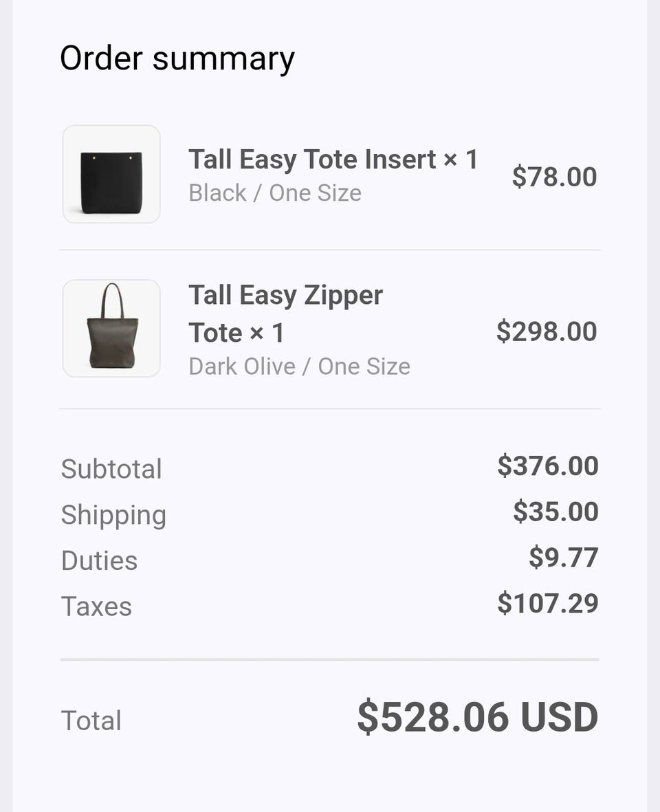Select the $107.29 taxes amount

pos(548,603)
